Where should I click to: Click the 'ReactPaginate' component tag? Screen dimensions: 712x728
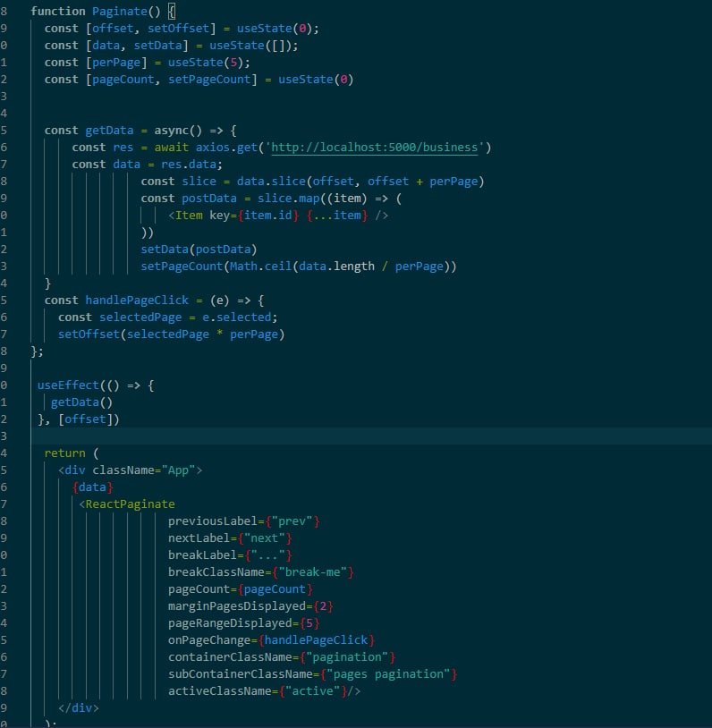click(x=130, y=504)
